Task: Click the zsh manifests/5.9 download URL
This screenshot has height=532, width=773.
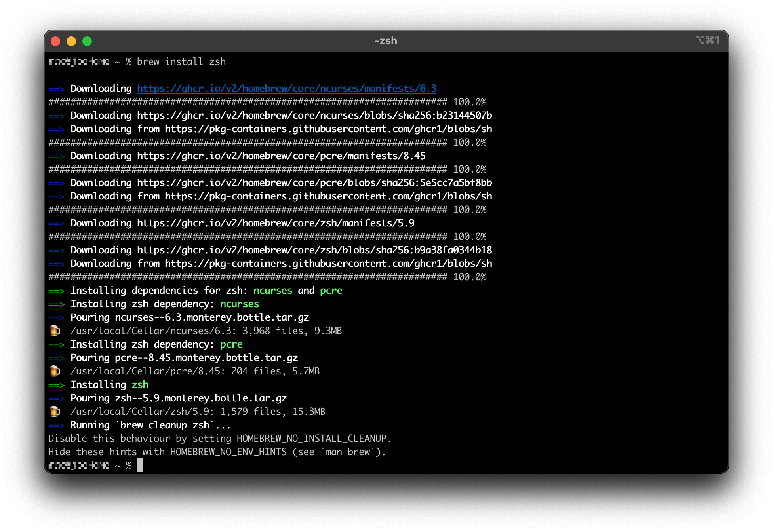Action: click(276, 223)
